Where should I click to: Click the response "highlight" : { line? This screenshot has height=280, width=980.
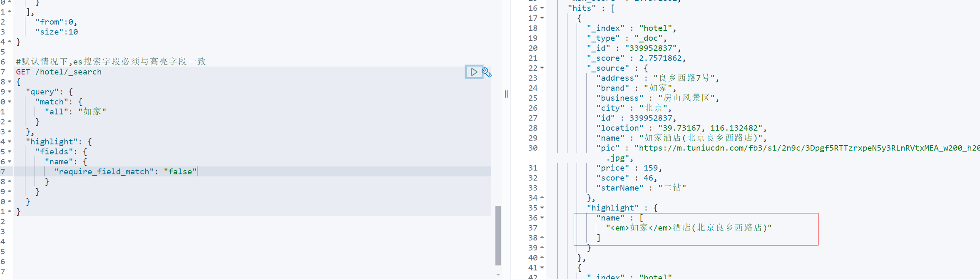click(622, 208)
